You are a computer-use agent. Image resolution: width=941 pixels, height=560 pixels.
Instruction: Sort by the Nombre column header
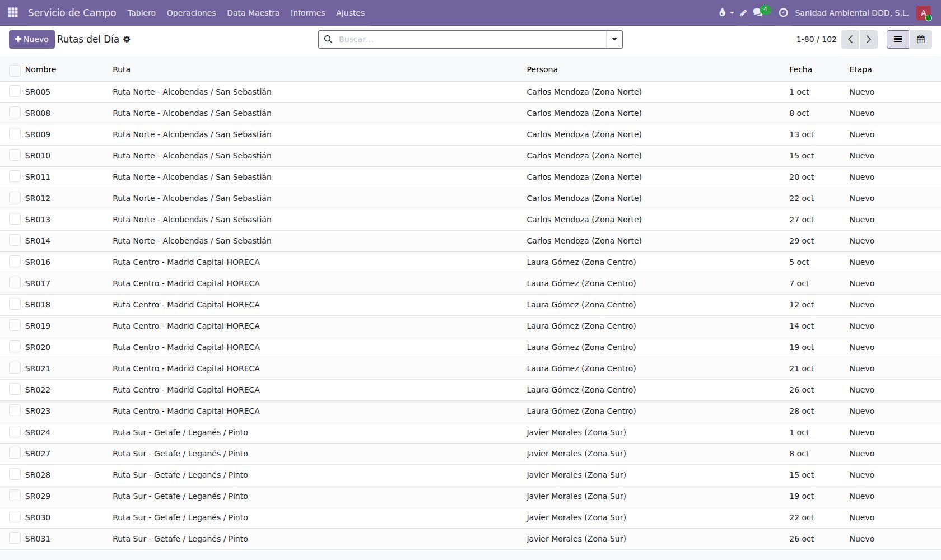pyautogui.click(x=40, y=69)
